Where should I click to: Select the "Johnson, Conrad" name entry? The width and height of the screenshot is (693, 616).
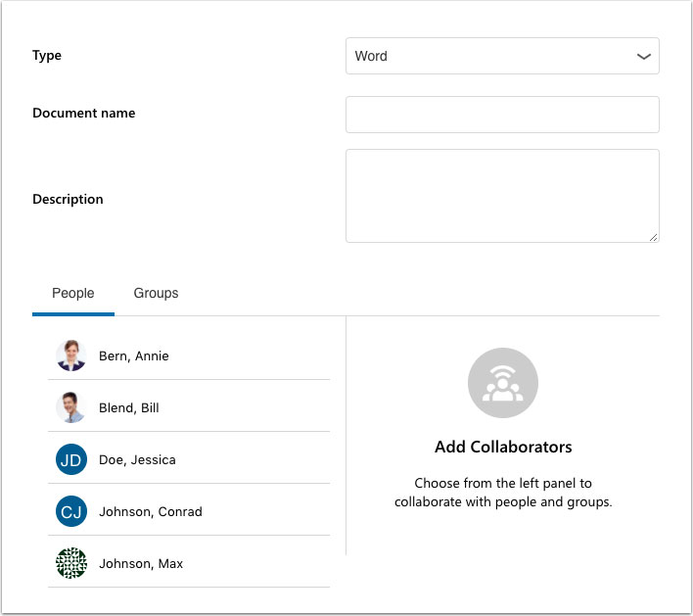click(150, 512)
